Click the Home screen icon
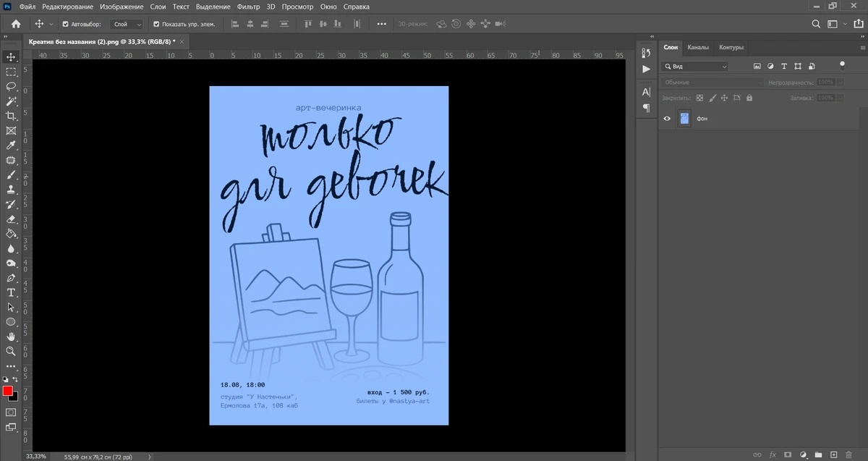The image size is (868, 461). pos(16,24)
